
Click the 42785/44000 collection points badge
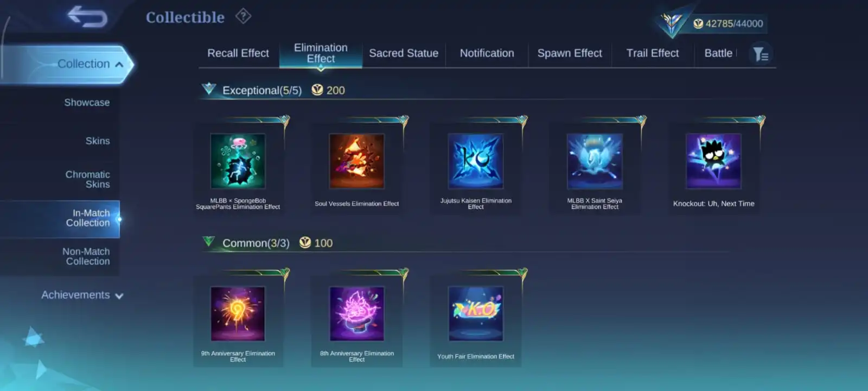point(727,23)
